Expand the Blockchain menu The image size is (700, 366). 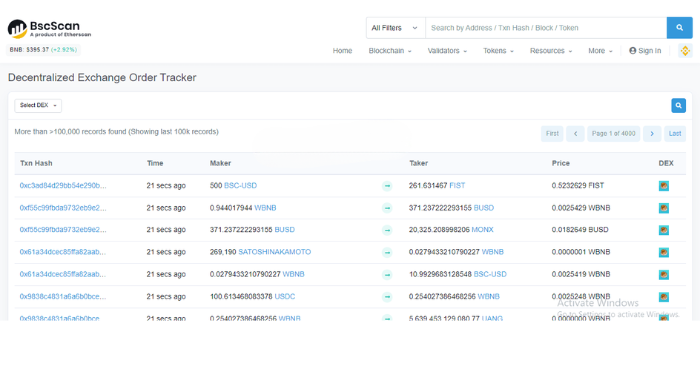(x=390, y=51)
